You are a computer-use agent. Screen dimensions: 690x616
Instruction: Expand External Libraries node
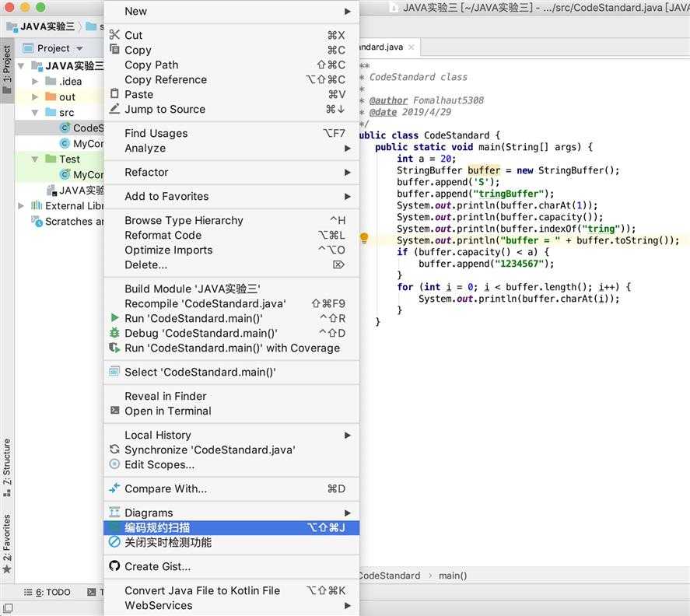pos(21,205)
